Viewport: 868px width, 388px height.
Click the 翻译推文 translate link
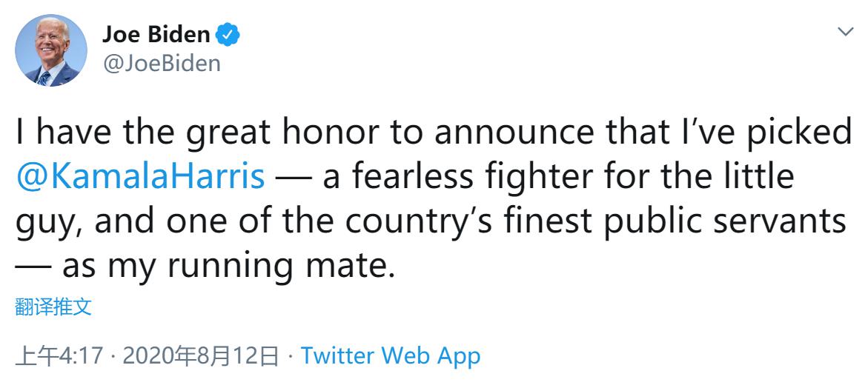tap(53, 307)
